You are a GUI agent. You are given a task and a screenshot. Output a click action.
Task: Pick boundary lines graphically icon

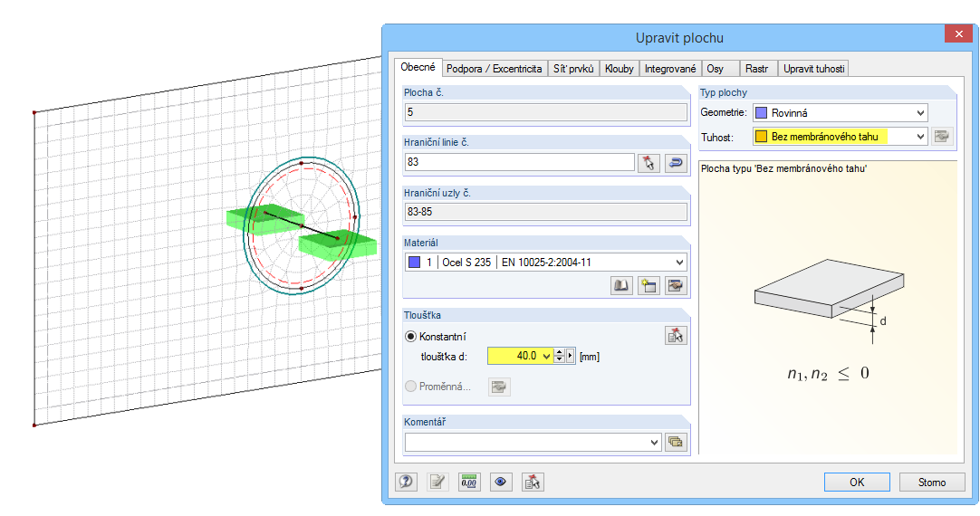(x=649, y=163)
